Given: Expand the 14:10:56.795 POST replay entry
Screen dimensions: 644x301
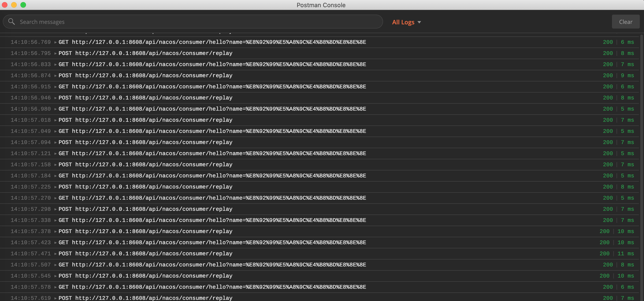Looking at the screenshot, I should coord(55,54).
